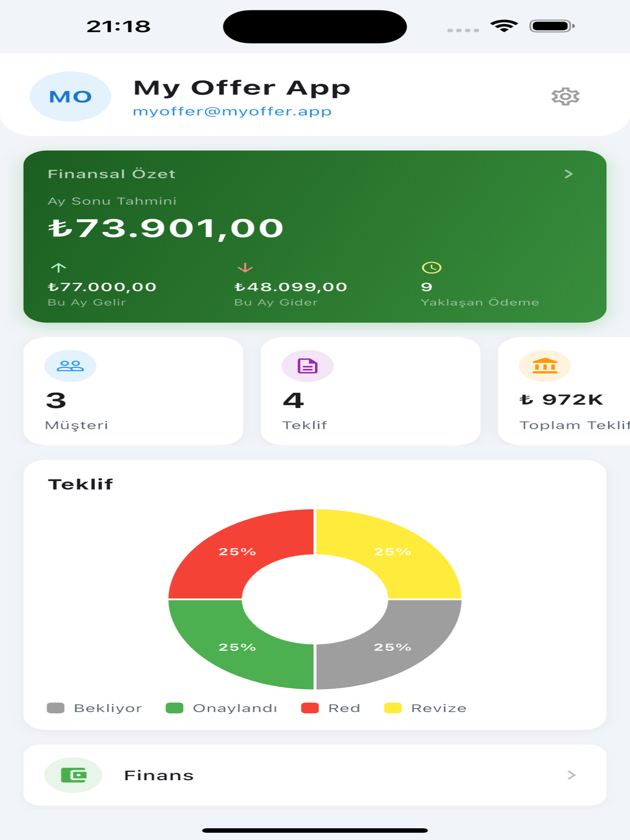
Task: Select the ₺ 972K total value
Action: [562, 399]
